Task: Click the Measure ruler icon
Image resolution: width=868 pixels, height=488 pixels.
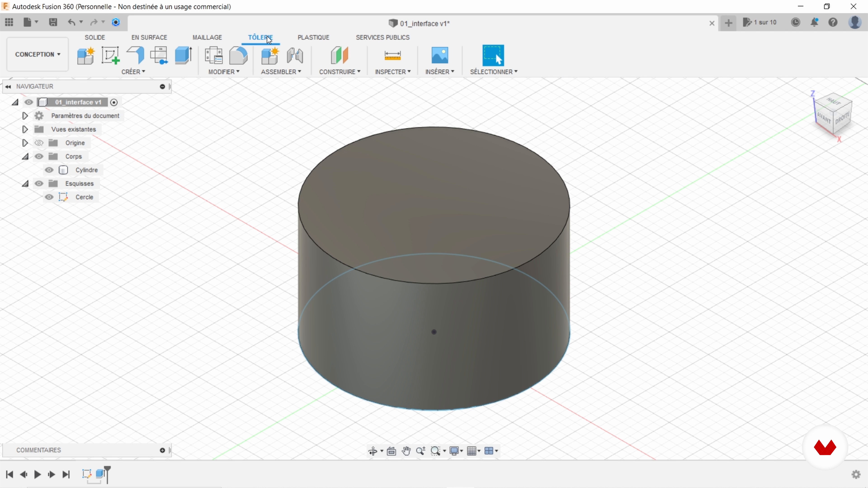Action: click(x=392, y=55)
